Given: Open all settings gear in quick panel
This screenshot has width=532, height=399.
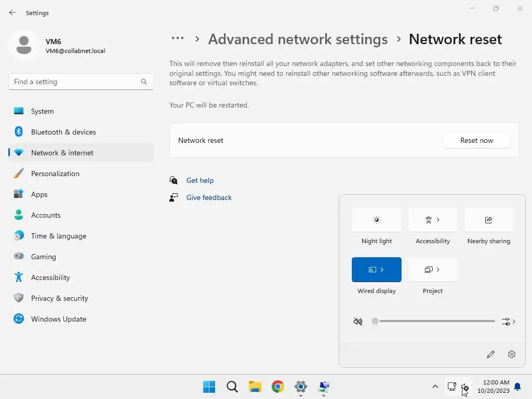Looking at the screenshot, I should pos(512,354).
